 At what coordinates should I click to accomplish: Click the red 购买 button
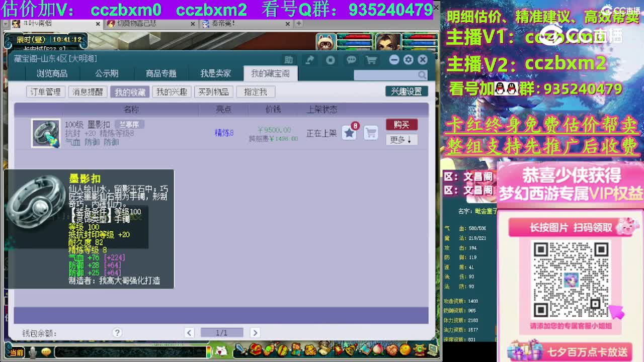(401, 124)
